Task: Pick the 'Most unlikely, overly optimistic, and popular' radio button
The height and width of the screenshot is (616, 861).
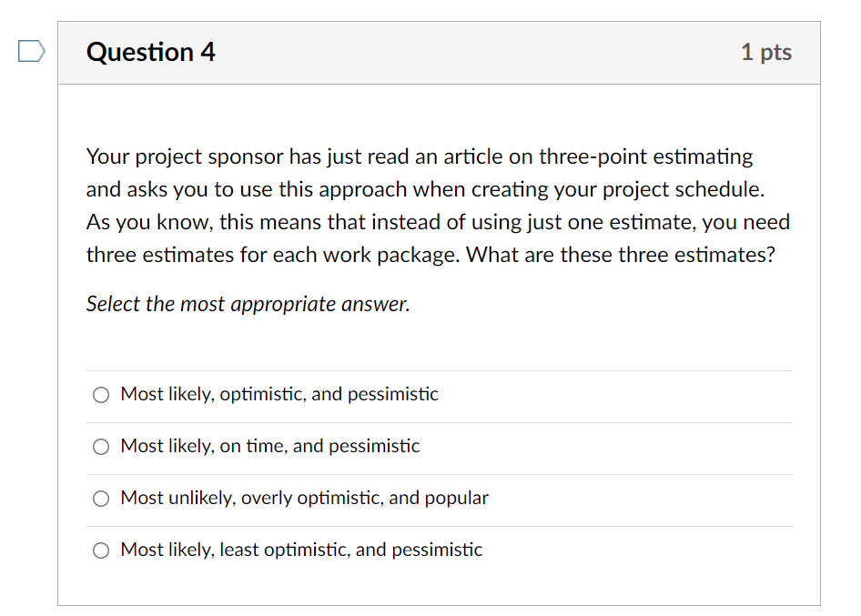Action: [101, 499]
